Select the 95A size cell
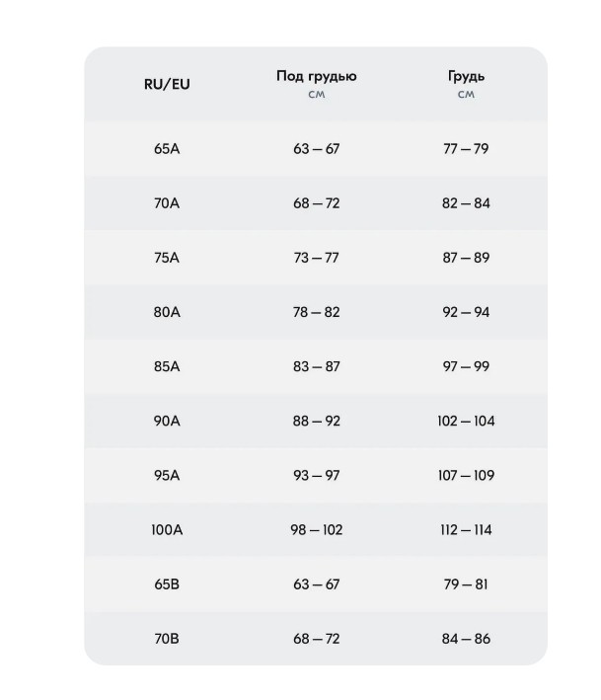Viewport: 601px width, 700px height. point(167,475)
